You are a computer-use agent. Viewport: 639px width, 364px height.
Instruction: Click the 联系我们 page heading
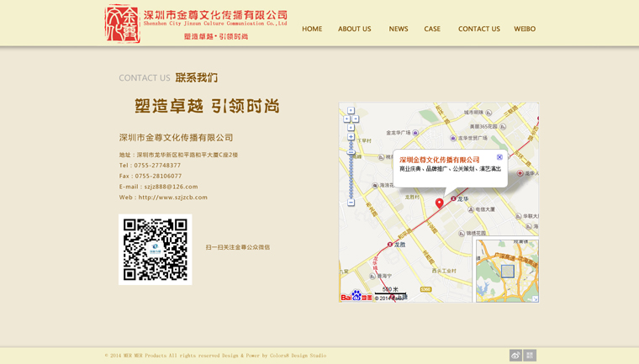[x=197, y=77]
